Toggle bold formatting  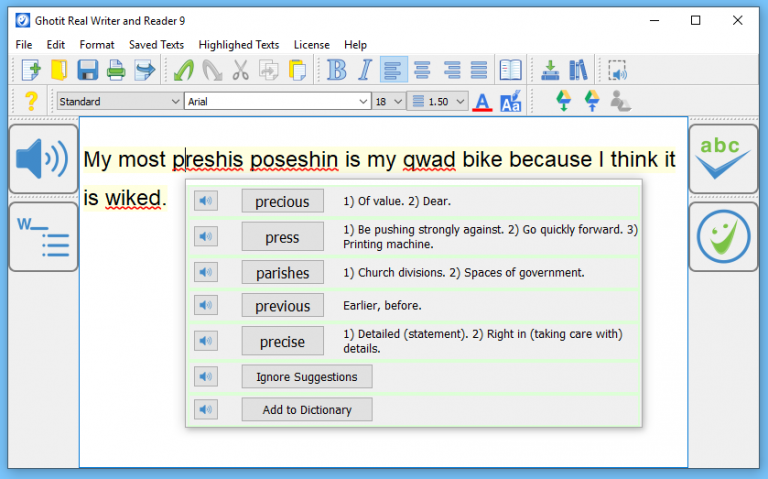pyautogui.click(x=337, y=70)
